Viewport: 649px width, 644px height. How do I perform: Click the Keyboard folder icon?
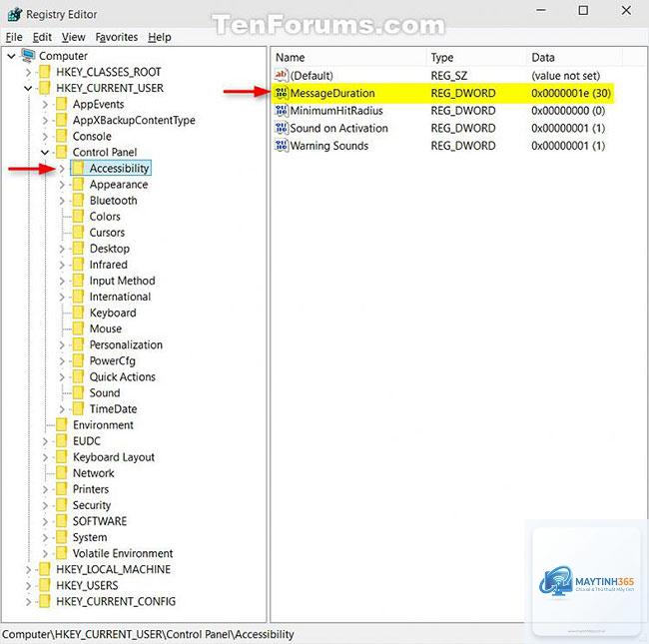78,313
